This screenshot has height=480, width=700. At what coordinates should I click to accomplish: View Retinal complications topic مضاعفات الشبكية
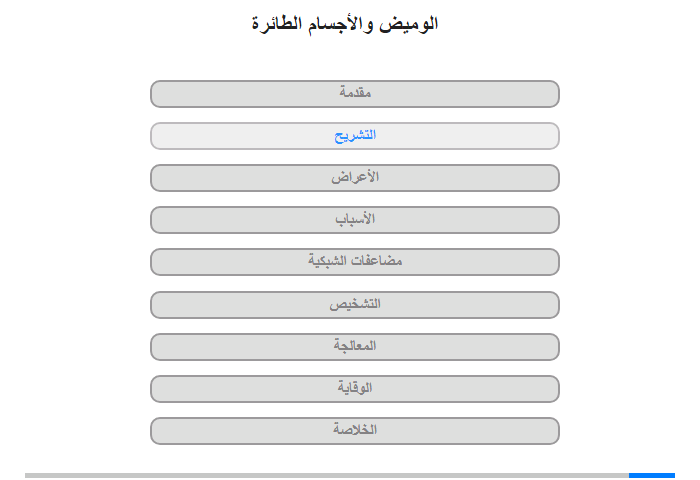click(x=354, y=262)
